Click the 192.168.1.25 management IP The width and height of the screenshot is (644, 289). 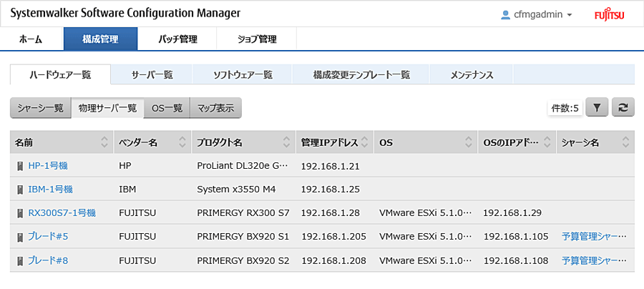click(330, 190)
